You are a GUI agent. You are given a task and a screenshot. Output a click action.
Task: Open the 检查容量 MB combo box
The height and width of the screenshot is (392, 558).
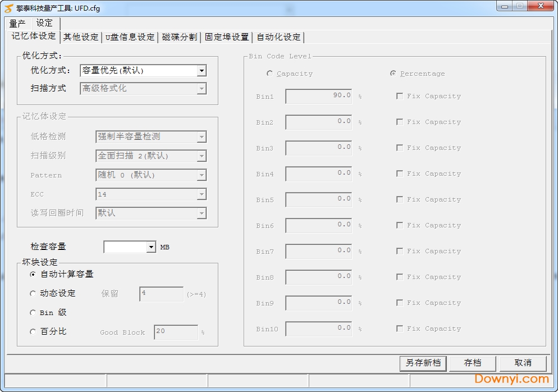click(150, 247)
